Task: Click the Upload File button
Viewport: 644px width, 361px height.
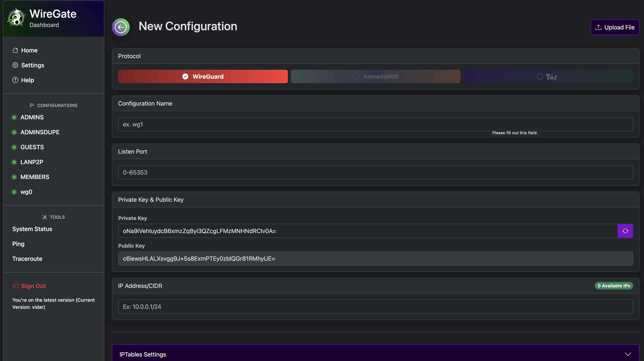Action: click(615, 27)
